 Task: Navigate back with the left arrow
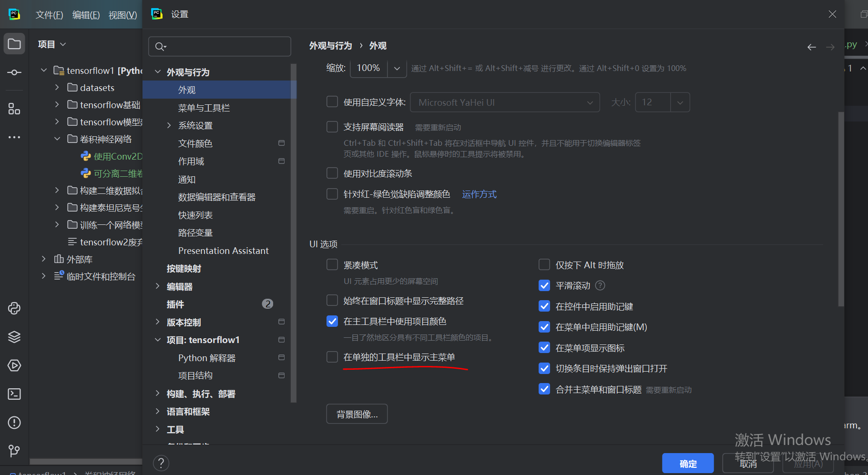(x=812, y=47)
